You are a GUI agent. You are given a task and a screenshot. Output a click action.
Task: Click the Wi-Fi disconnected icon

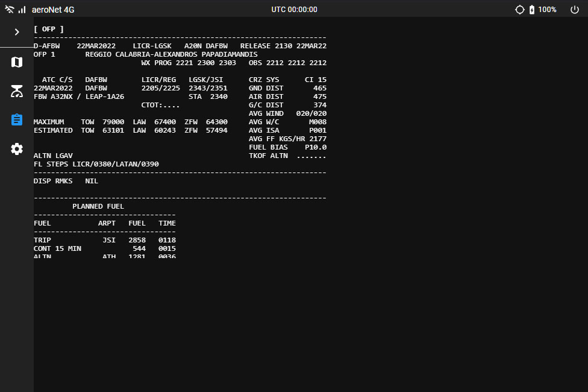10,10
